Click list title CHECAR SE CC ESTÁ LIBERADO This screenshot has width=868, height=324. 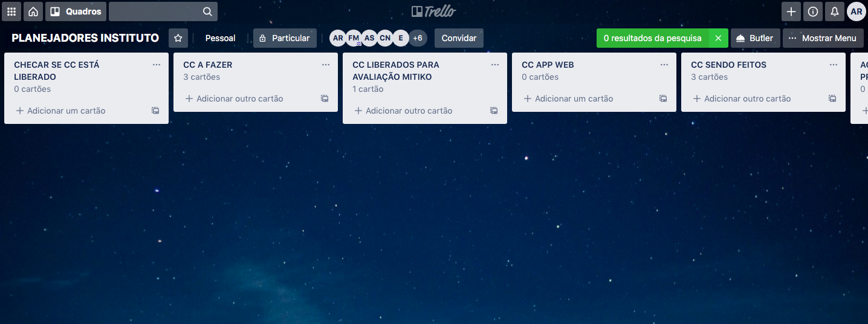point(57,71)
